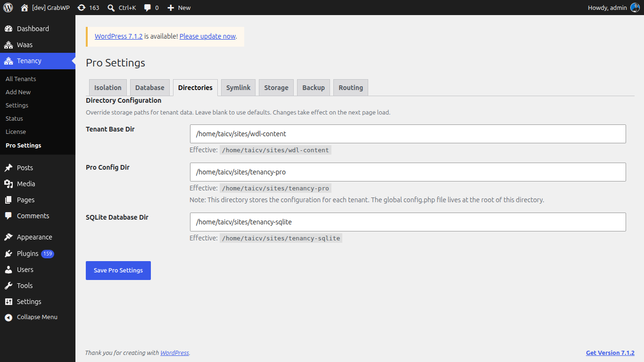Screen dimensions: 644x362
Task: Click the Plugins update count badge 159
Action: click(48, 254)
